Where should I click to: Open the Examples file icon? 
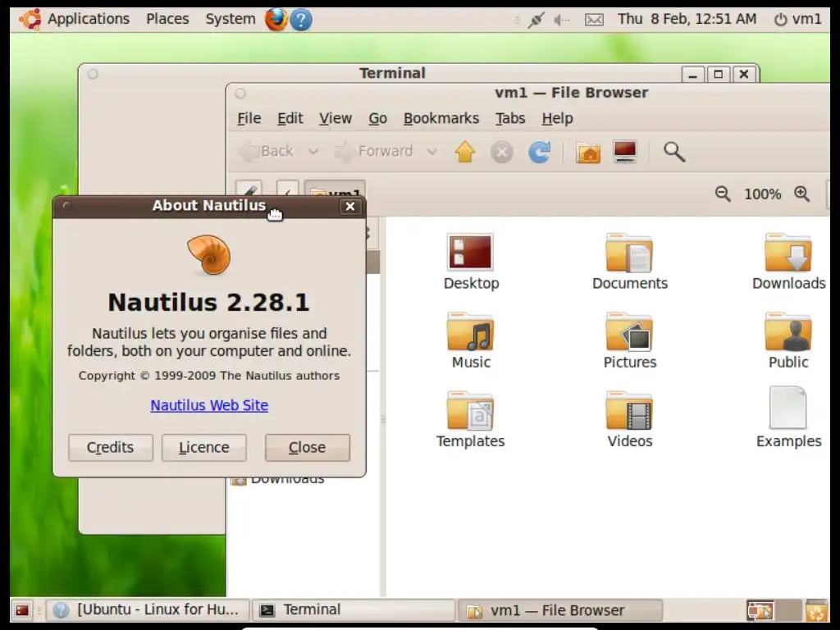click(x=788, y=408)
